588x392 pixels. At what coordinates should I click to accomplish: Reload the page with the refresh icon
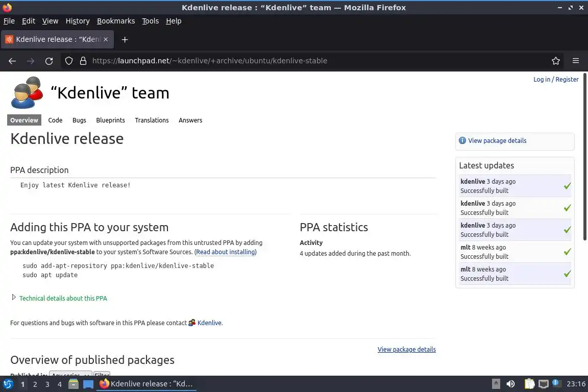[49, 61]
